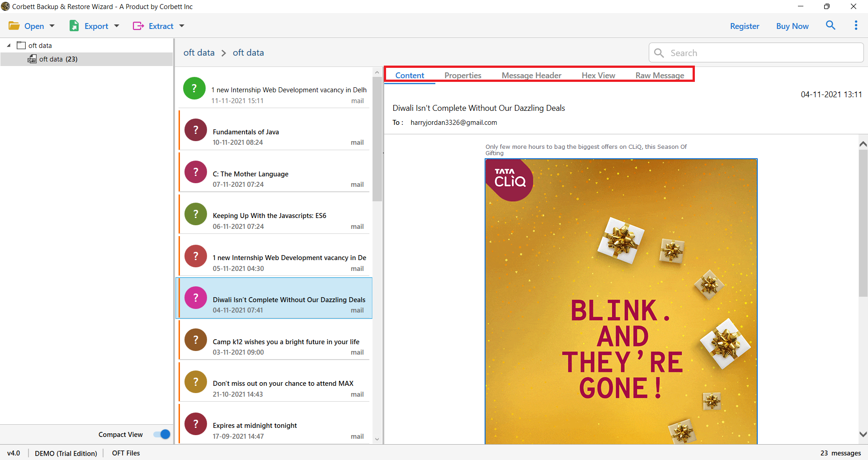Click the C: The Mother Language avatar

point(196,172)
